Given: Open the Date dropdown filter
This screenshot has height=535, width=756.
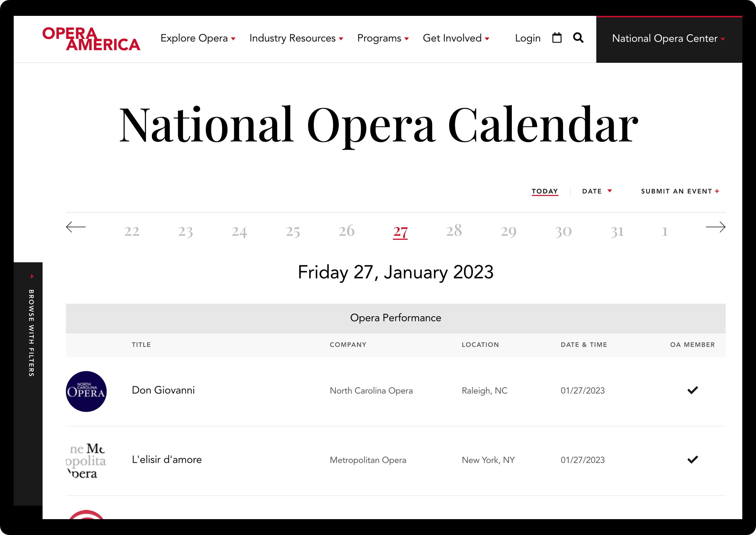Looking at the screenshot, I should (x=597, y=191).
